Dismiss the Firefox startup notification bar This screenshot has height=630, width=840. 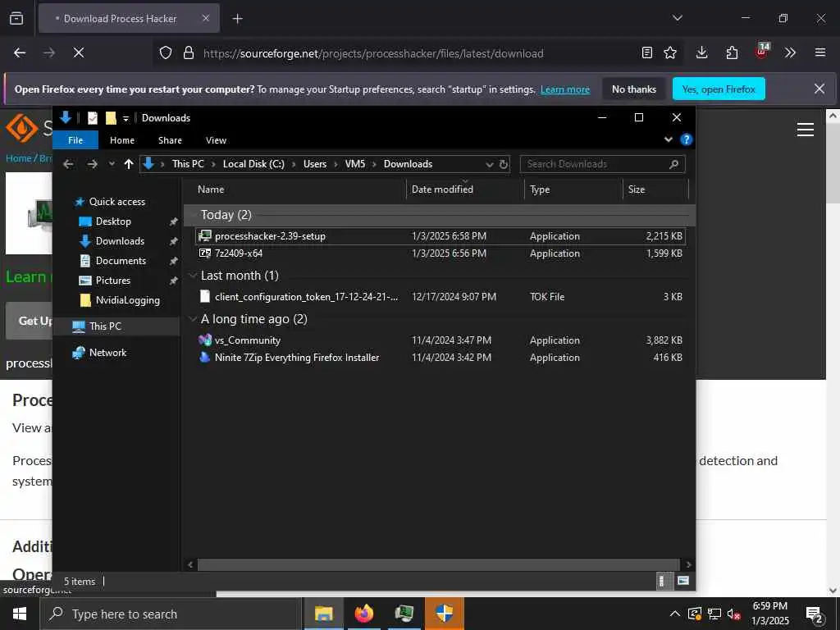(x=819, y=89)
